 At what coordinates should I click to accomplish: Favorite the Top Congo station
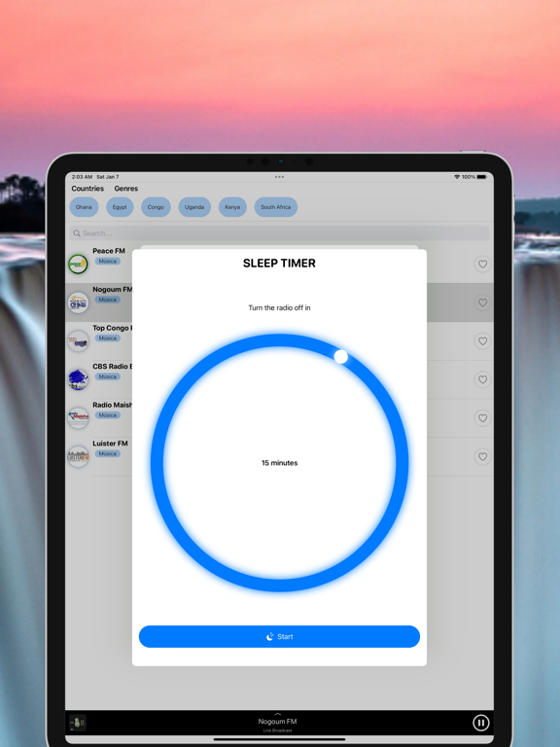click(x=482, y=341)
